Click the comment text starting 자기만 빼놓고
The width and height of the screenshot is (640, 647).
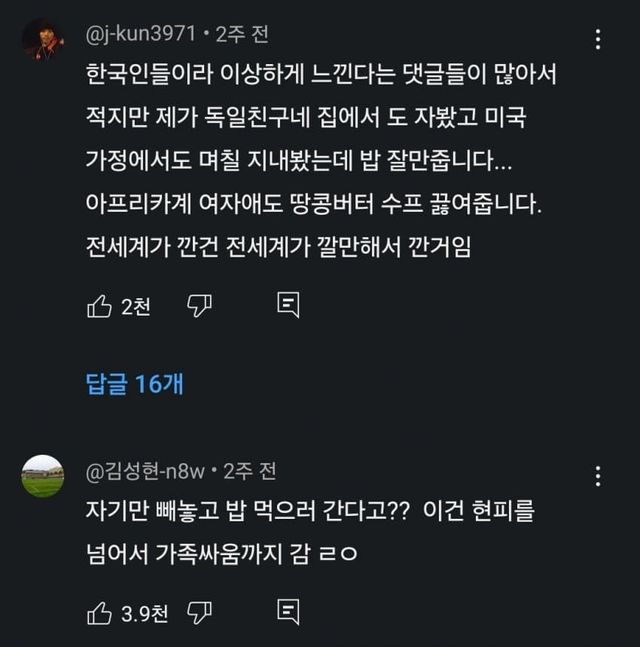(310, 511)
